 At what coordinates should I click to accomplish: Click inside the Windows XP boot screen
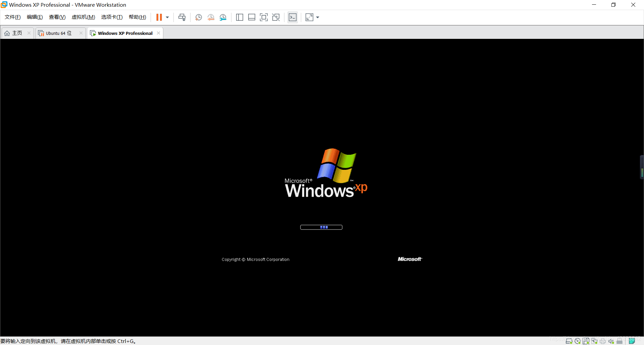(322, 188)
